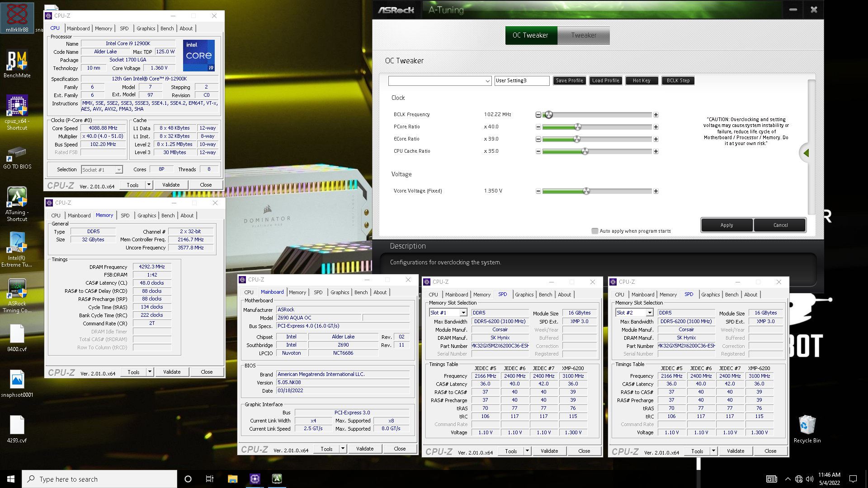Switch to A-Tuning taskbar icon

pos(277,479)
